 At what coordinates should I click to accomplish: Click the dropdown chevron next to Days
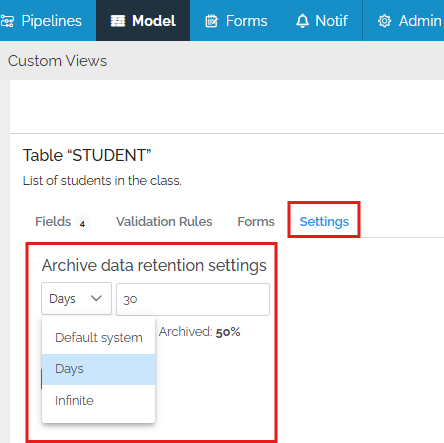click(96, 298)
